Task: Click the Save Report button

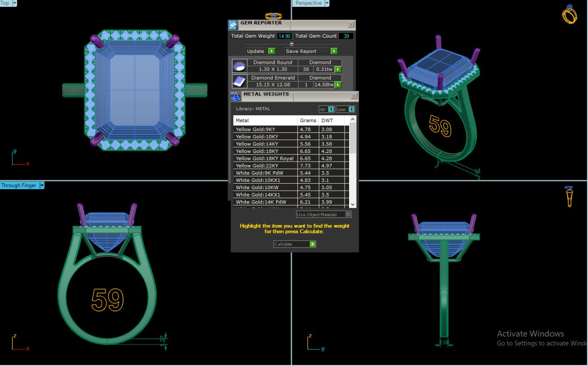Action: point(307,51)
